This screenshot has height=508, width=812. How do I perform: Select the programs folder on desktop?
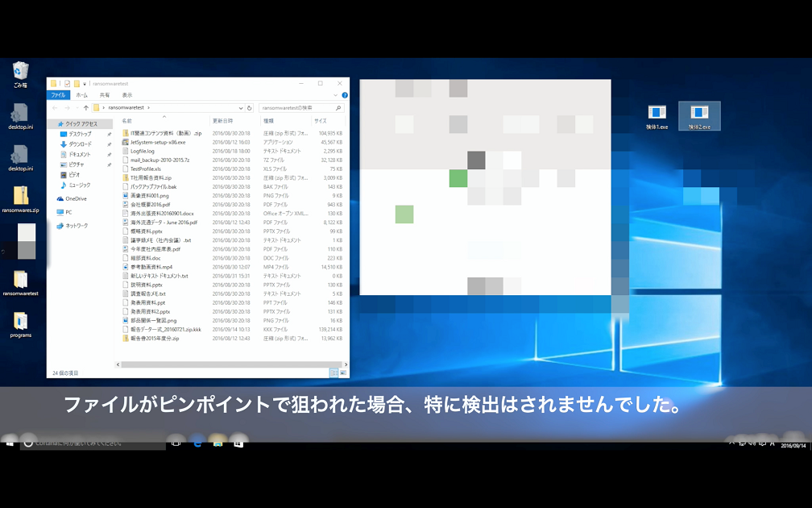[x=20, y=324]
